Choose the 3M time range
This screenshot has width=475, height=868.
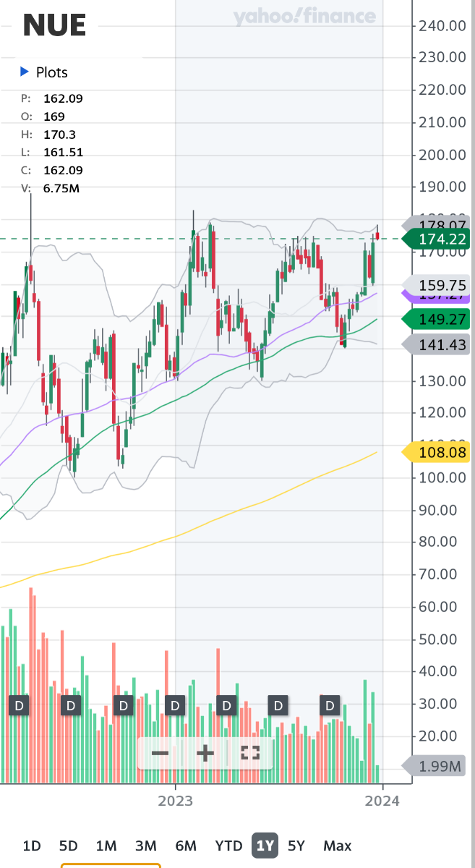(145, 846)
